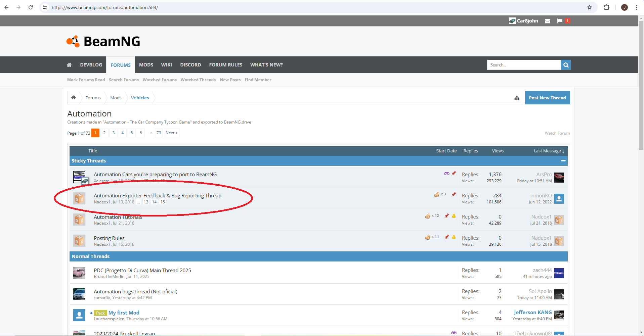Click the BeamNG logo

click(103, 41)
